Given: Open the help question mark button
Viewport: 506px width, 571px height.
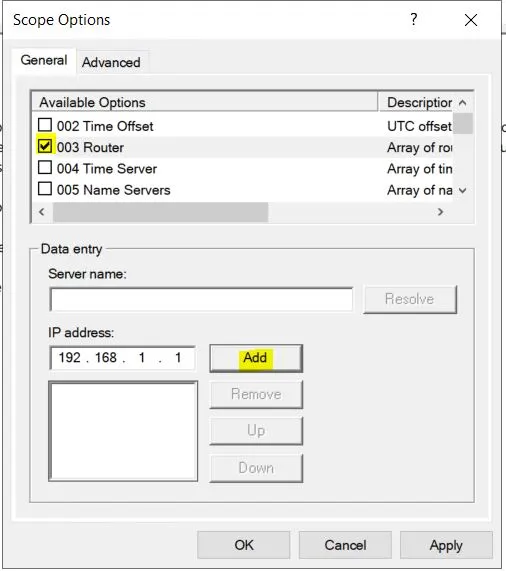Looking at the screenshot, I should coord(414,19).
